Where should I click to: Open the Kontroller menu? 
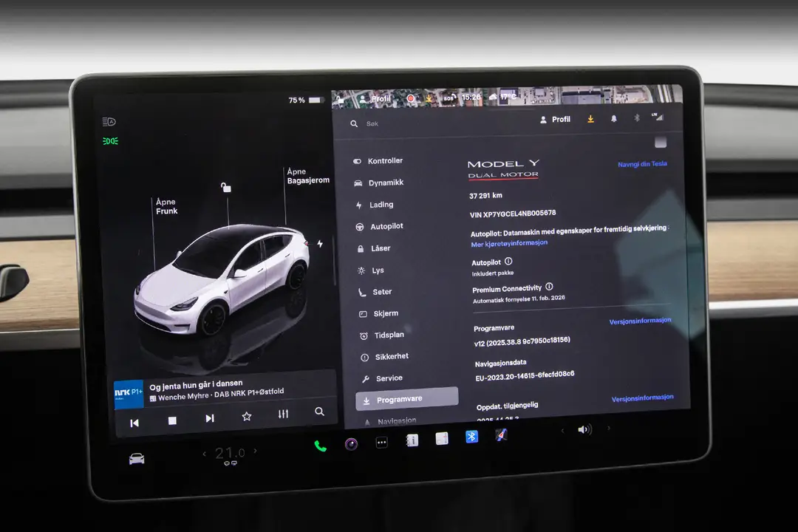(378, 161)
